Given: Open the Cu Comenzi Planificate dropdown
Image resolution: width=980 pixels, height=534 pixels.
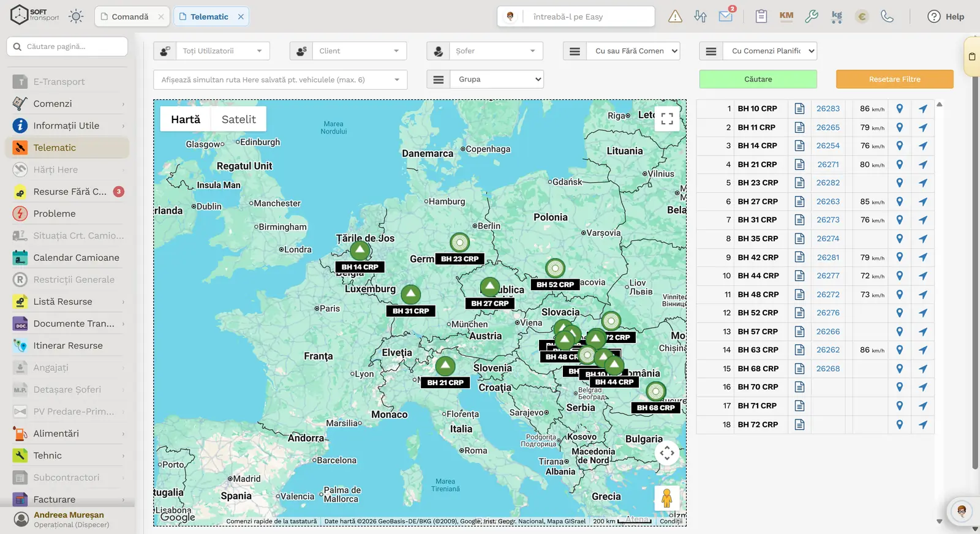Looking at the screenshot, I should pos(770,51).
